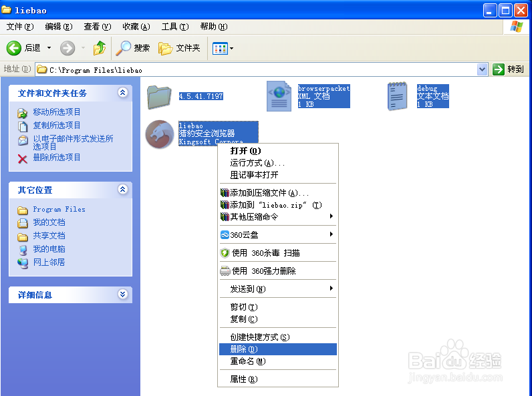Open the Forward button history dropdown

[83, 48]
